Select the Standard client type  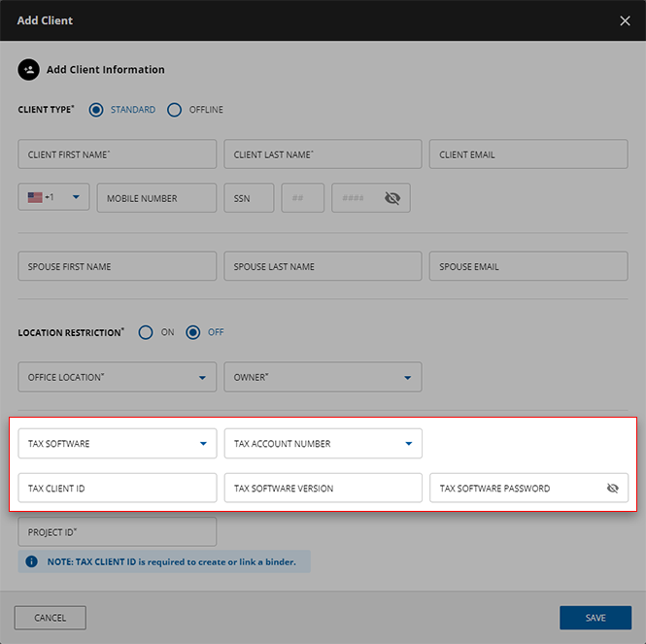click(96, 110)
